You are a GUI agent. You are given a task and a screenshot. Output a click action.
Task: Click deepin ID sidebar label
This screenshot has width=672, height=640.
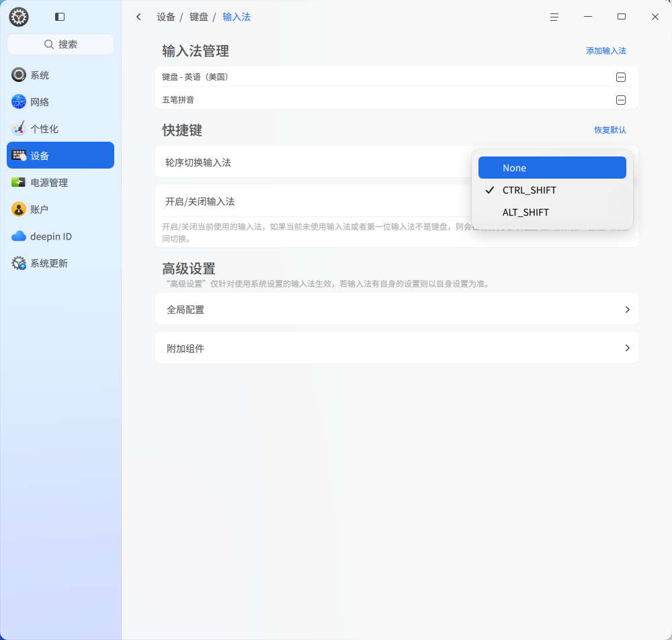tap(51, 236)
